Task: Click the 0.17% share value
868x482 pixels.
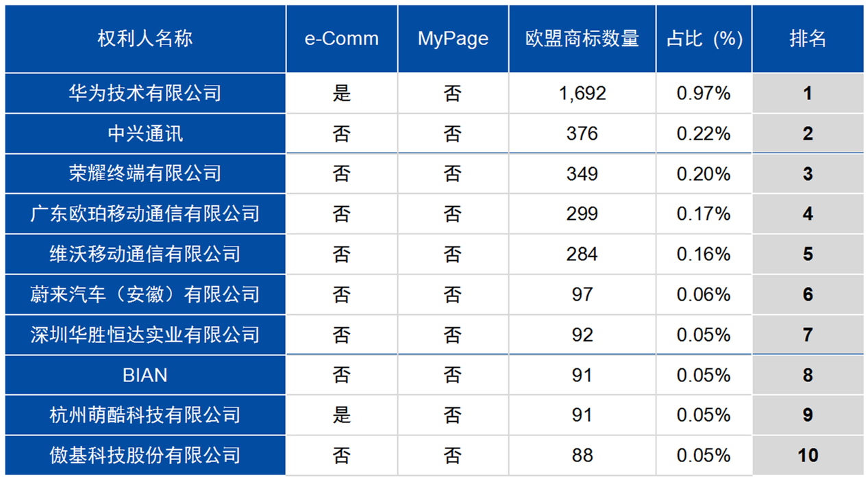Action: tap(704, 214)
